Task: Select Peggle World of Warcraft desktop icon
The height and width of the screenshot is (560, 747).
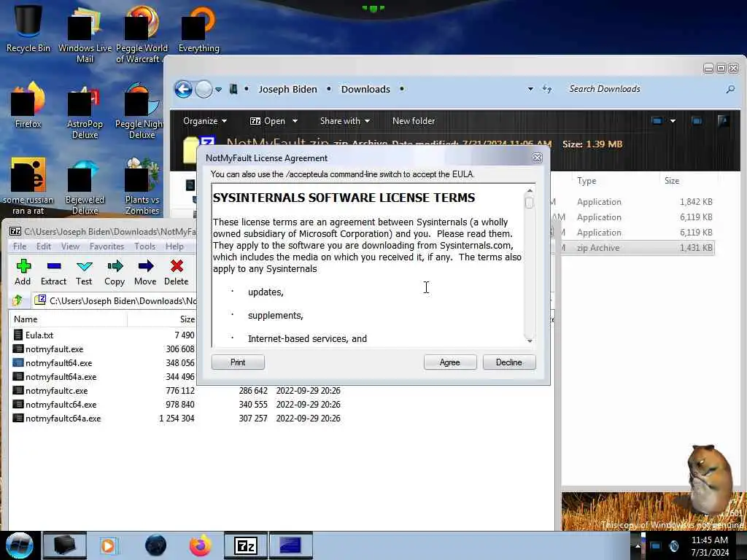Action: pos(142,34)
